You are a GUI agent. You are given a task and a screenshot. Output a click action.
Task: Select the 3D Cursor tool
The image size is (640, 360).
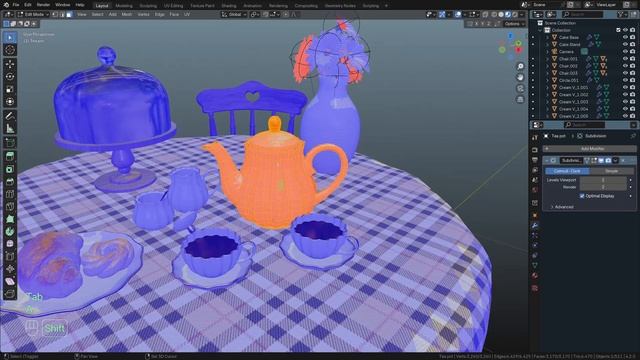[10, 50]
